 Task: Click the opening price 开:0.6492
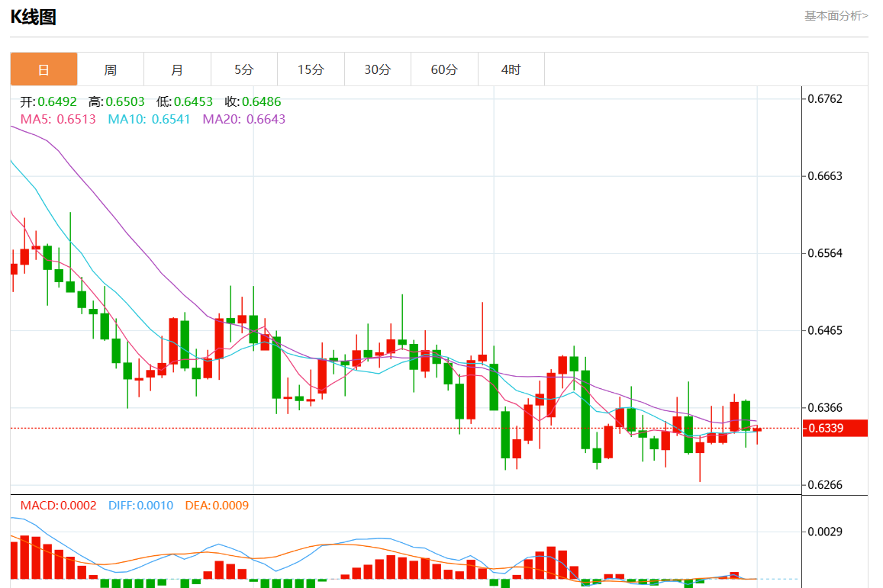(48, 102)
